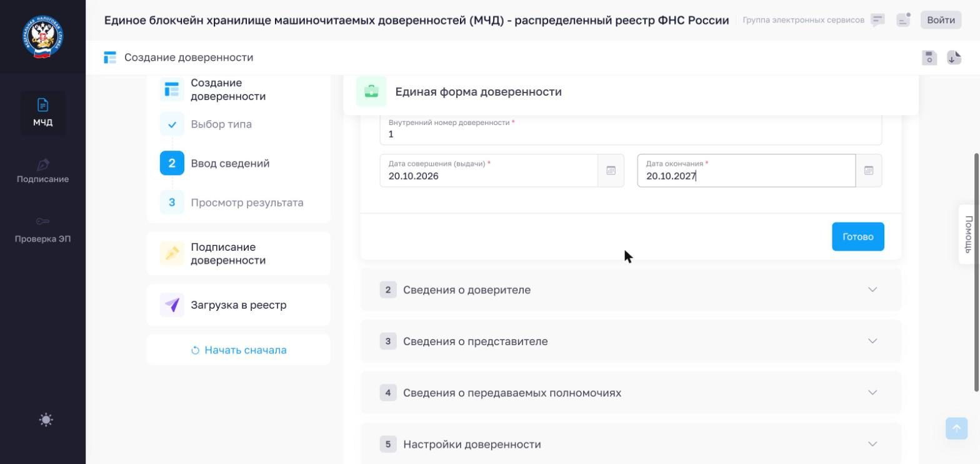Click the Подписание доверенности pen icon
Screen dimensions: 980x464
(x=172, y=253)
